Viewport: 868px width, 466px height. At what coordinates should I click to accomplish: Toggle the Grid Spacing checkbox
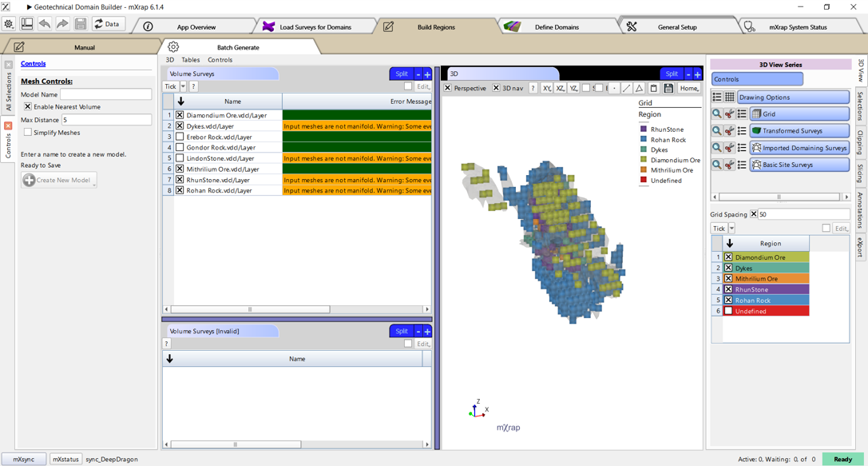pos(753,214)
